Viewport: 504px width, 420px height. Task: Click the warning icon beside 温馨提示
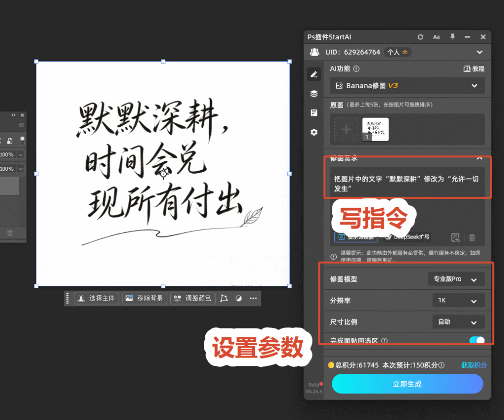333,257
